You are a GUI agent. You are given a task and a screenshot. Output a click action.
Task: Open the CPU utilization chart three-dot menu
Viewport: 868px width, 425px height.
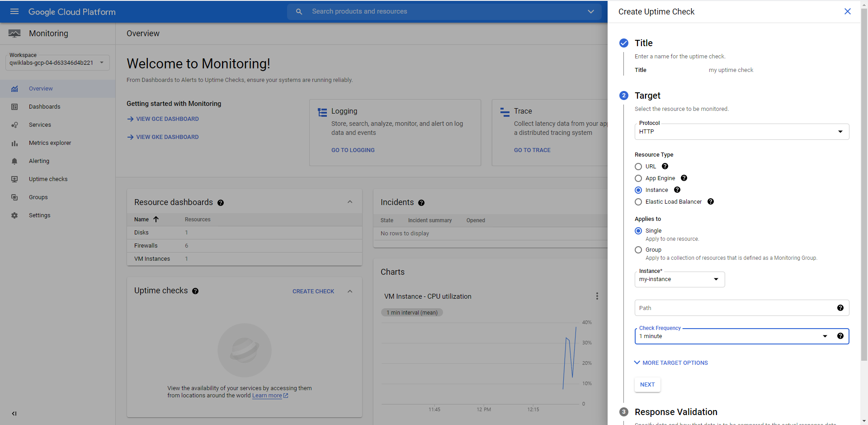597,296
